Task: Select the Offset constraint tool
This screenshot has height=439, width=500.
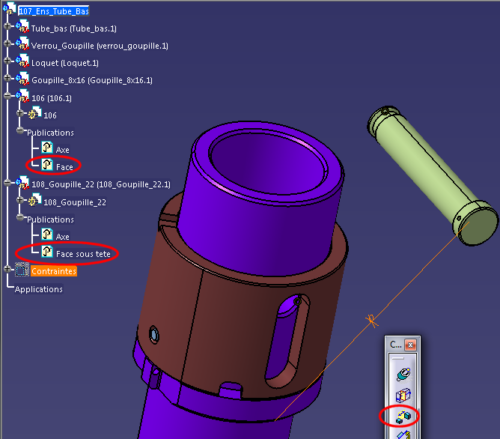Action: (x=403, y=416)
